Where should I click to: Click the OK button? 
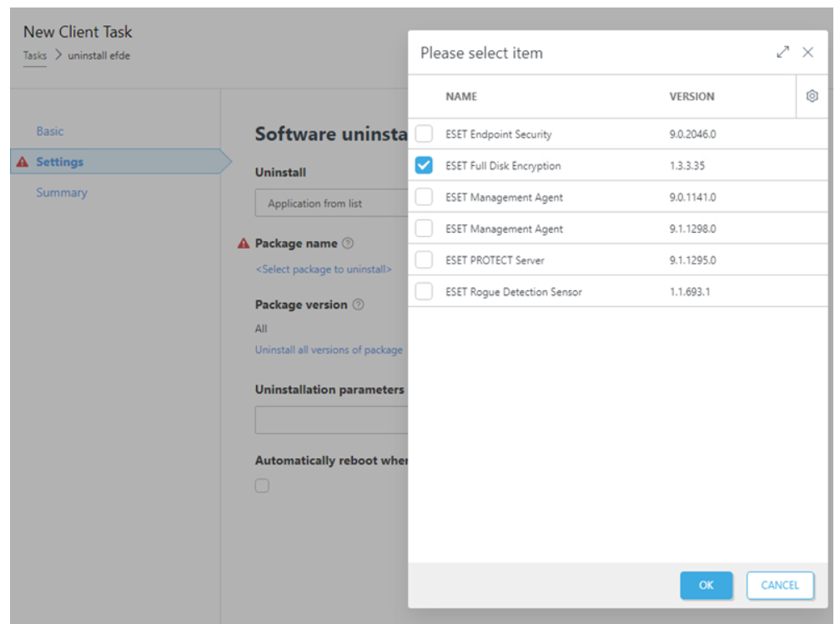tap(706, 586)
